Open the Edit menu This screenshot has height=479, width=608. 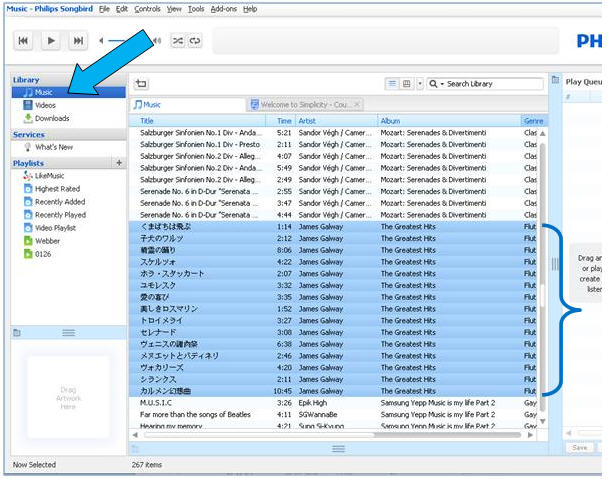tap(121, 9)
